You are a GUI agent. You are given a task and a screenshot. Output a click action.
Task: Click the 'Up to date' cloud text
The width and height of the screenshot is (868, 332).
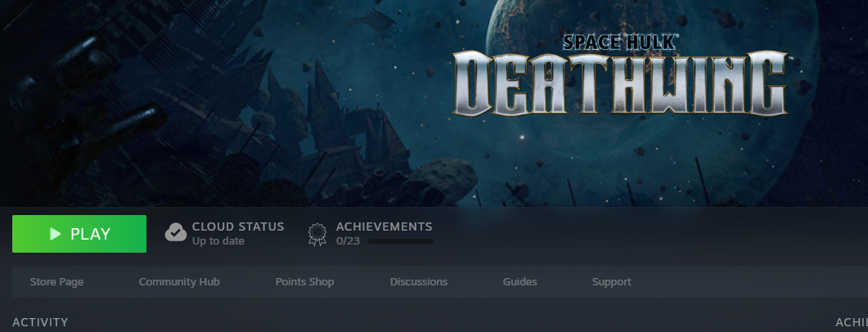point(218,241)
